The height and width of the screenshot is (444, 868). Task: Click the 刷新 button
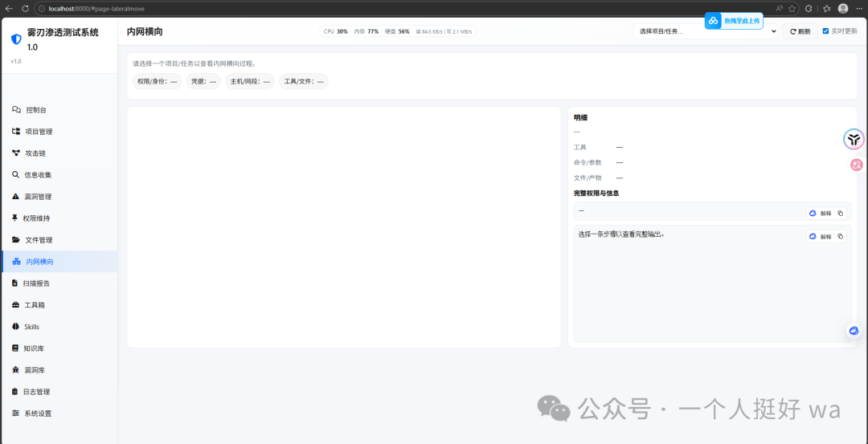coord(800,31)
